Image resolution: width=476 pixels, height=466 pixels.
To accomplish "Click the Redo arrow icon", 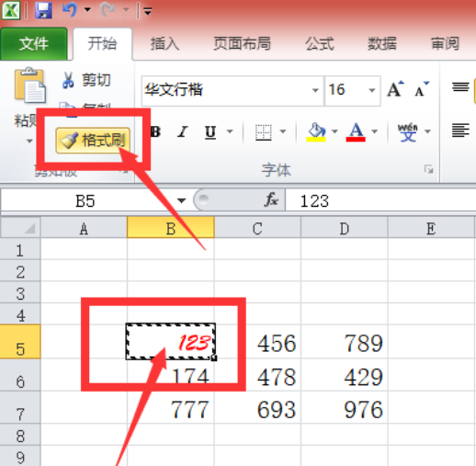I will point(108,10).
